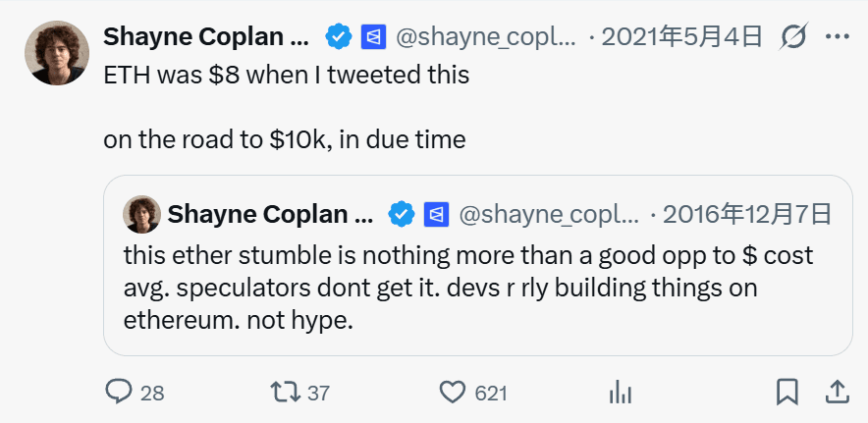Open the 2021年5月4日 timestamp link

tap(681, 38)
